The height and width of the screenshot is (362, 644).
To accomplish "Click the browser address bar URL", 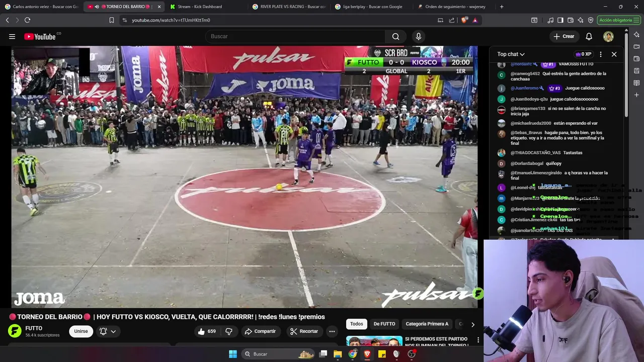I will pyautogui.click(x=171, y=20).
